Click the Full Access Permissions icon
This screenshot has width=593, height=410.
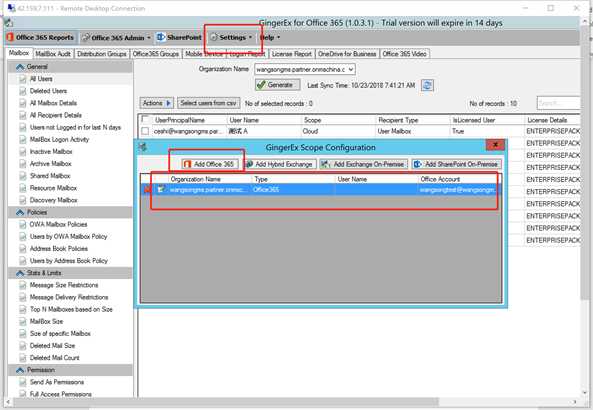click(x=23, y=394)
